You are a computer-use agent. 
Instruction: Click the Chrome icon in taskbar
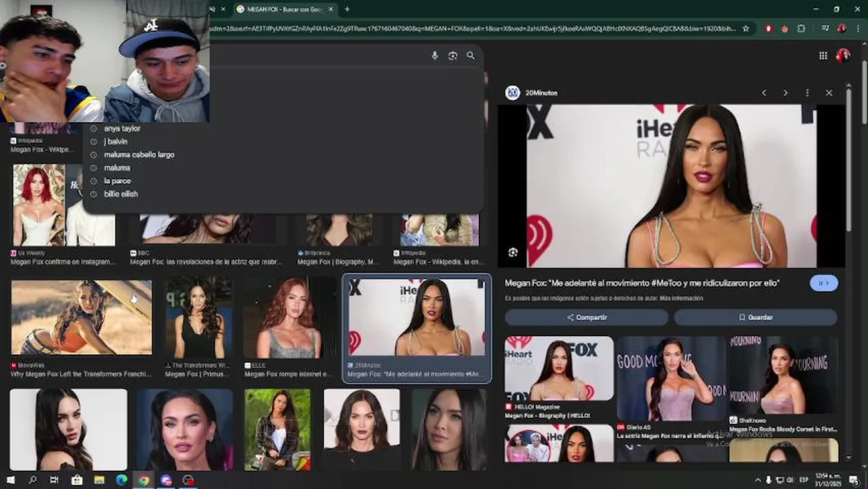144,480
